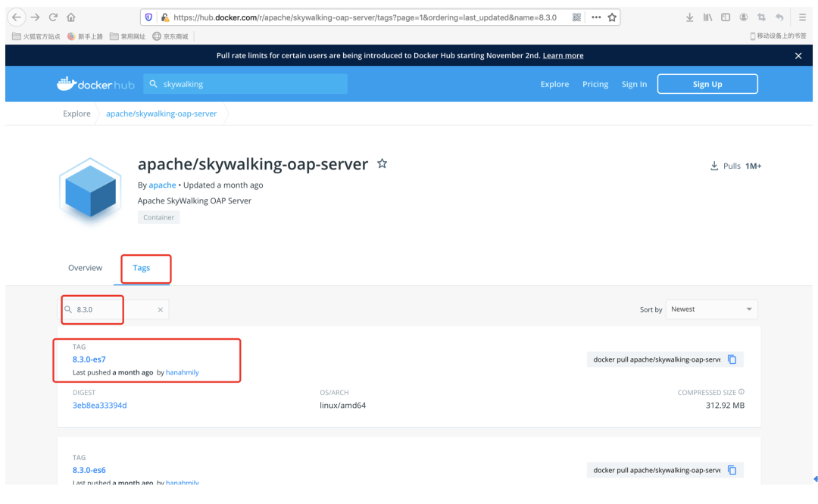Click the Sign Up button

click(707, 84)
